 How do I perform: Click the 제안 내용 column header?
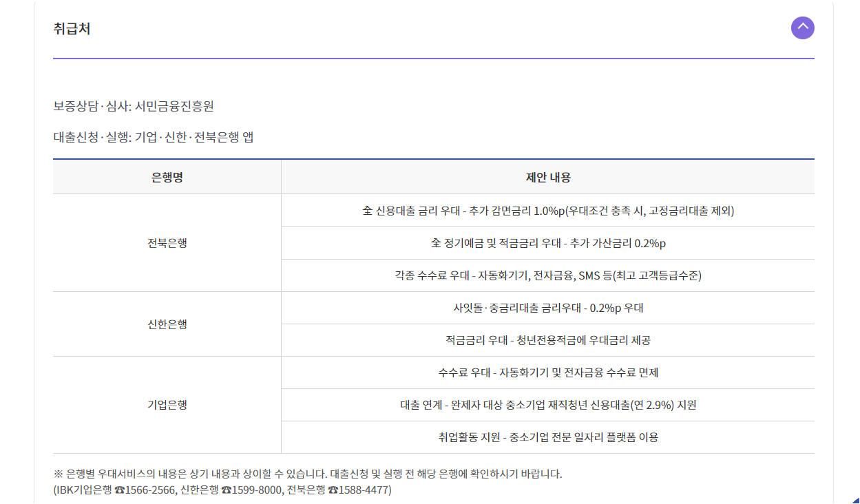coord(547,176)
